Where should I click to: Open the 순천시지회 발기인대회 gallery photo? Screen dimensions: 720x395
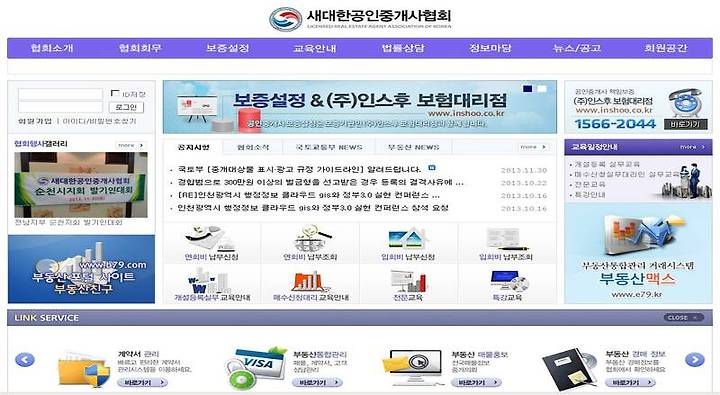coord(81,185)
